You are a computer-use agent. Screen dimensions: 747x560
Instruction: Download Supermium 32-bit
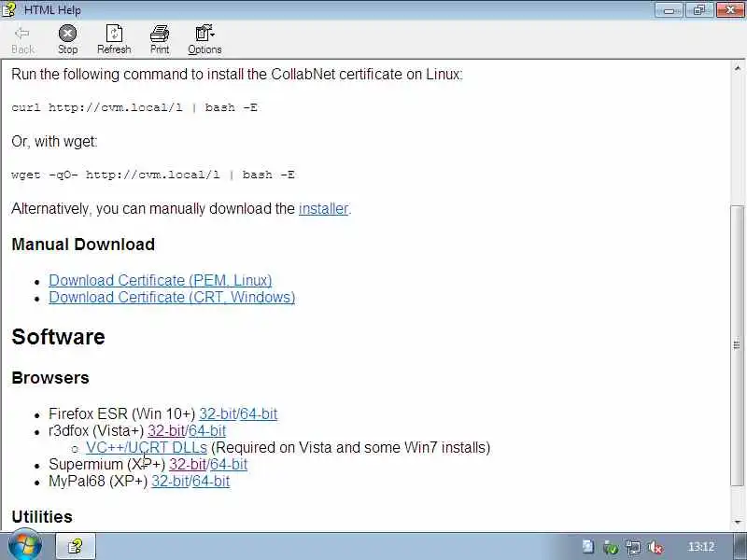(188, 464)
